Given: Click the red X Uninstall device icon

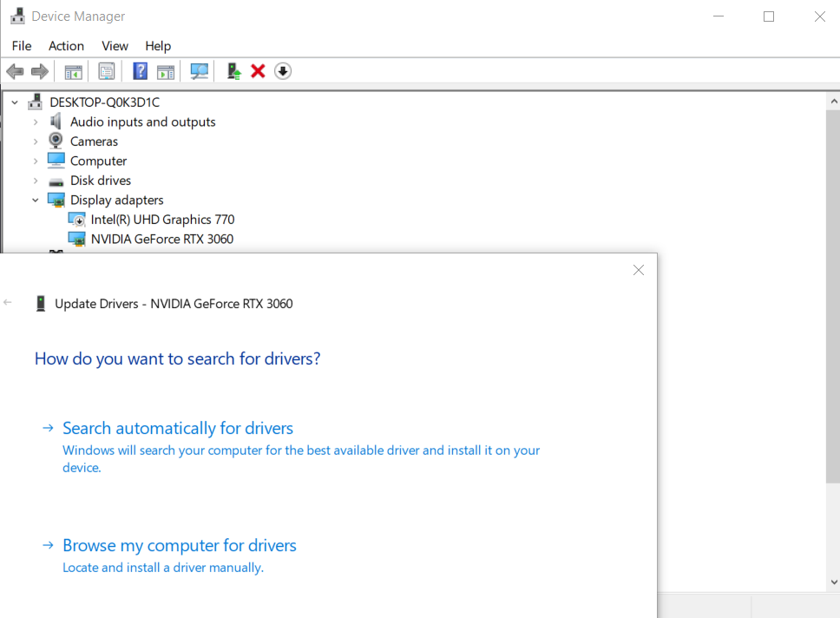Looking at the screenshot, I should (x=259, y=71).
